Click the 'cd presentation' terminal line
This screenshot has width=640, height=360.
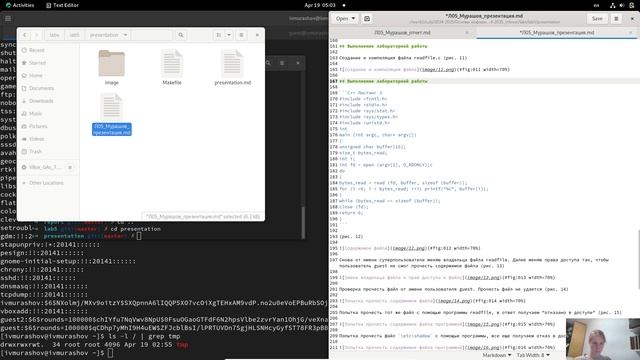[x=136, y=229]
